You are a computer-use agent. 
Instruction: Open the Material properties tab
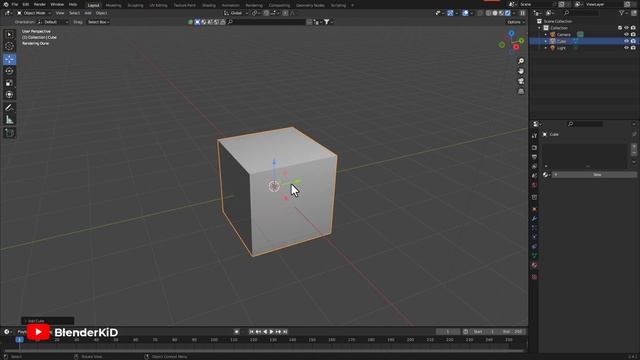tap(534, 265)
